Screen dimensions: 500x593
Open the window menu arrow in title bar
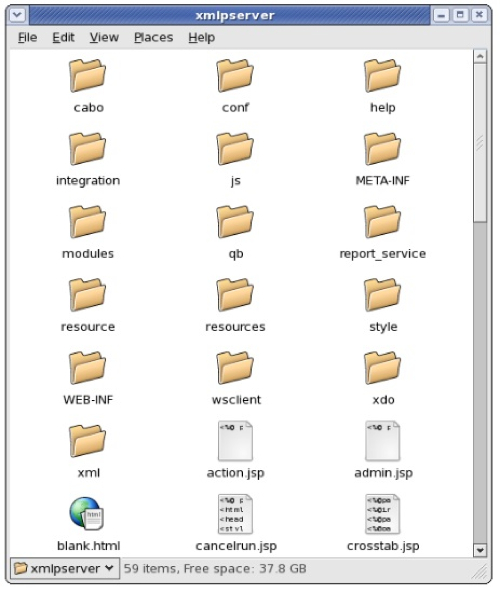pos(18,15)
